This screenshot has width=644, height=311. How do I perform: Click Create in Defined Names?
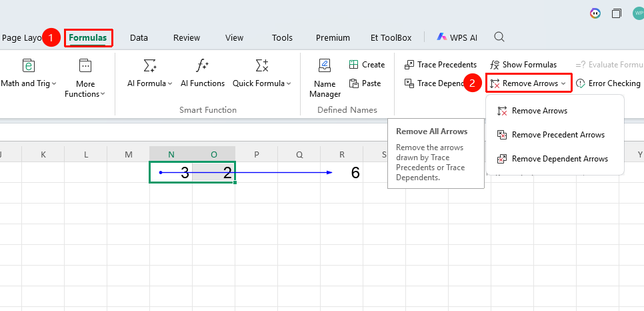[x=367, y=65]
